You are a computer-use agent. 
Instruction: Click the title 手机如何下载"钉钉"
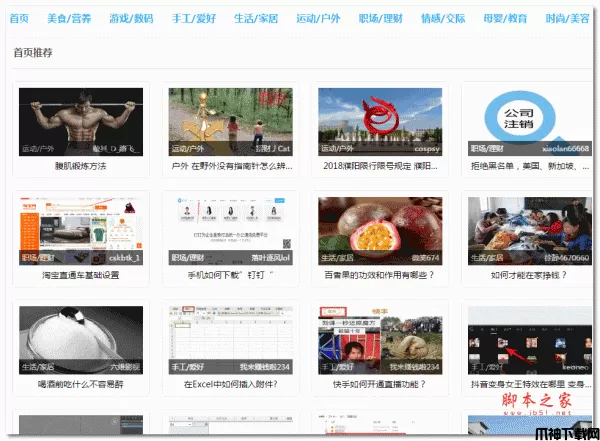pos(230,275)
